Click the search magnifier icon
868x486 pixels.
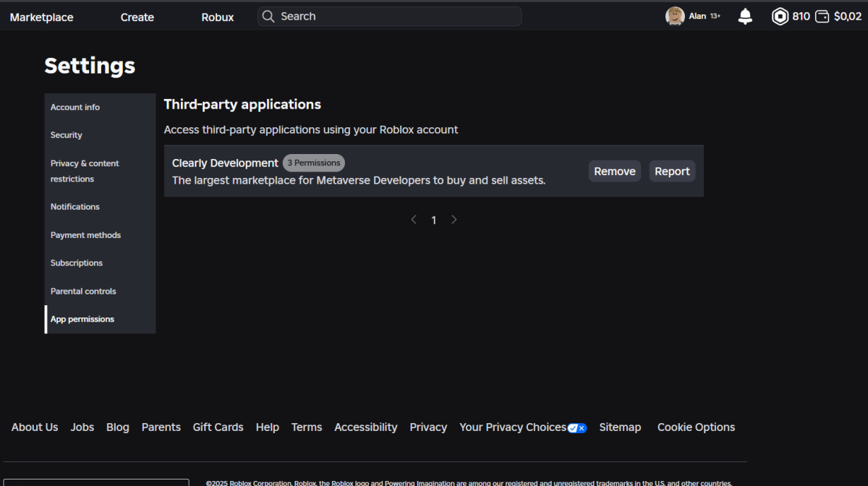coord(268,17)
